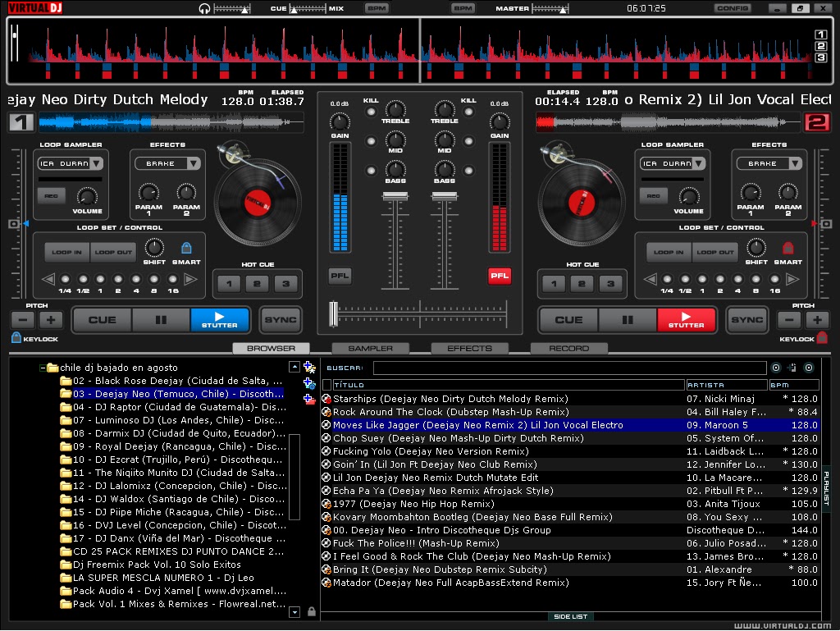Activate KILL above the left TREBLE knob
Image resolution: width=840 pixels, height=631 pixels.
pos(371,109)
